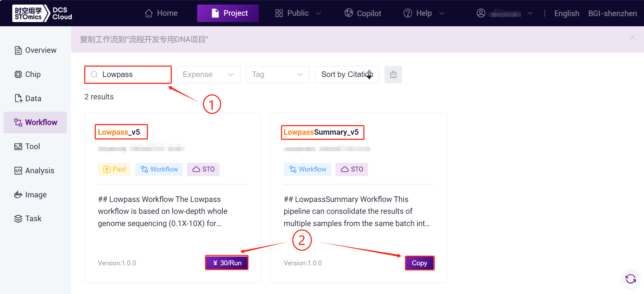Screen dimensions: 644x294
Task: Click the search magnifier icon
Action: [x=94, y=75]
